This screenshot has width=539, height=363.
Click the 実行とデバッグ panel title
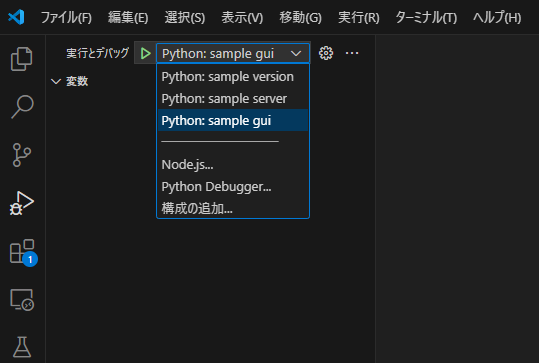click(97, 53)
